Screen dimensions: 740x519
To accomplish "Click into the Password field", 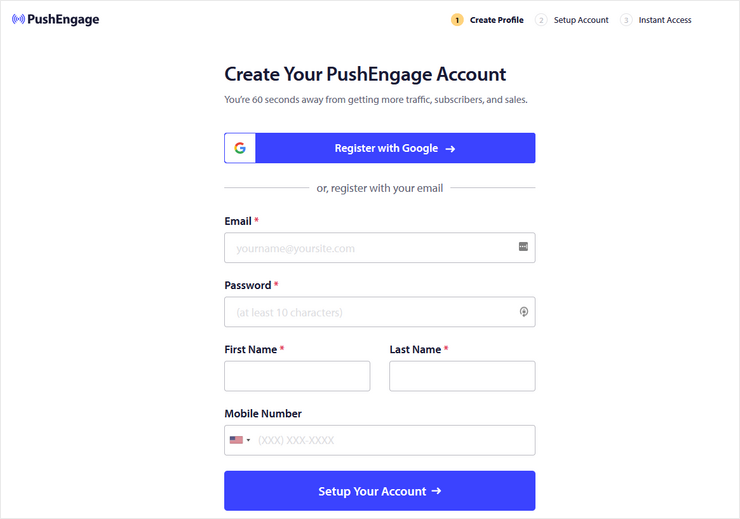I will [370, 312].
